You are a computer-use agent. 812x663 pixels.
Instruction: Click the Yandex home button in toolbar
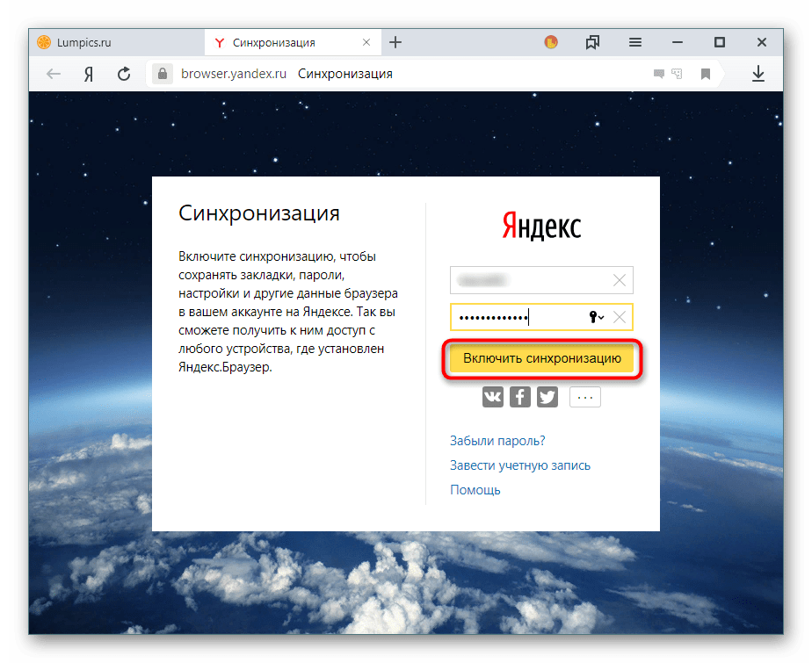pos(89,75)
